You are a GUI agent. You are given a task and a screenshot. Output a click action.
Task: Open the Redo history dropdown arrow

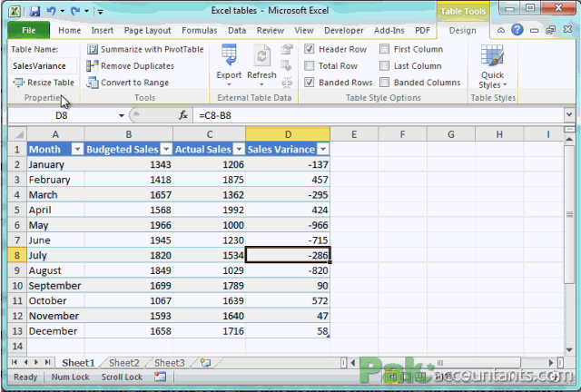87,11
